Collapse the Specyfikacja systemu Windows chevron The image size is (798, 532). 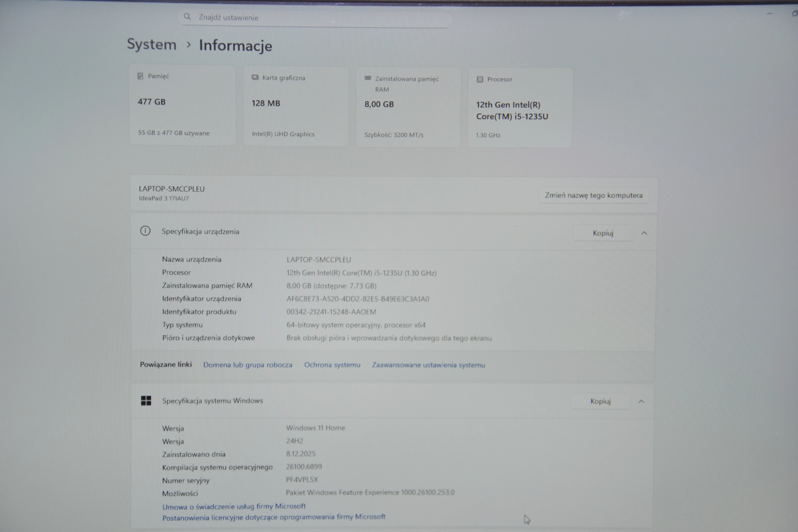point(641,402)
